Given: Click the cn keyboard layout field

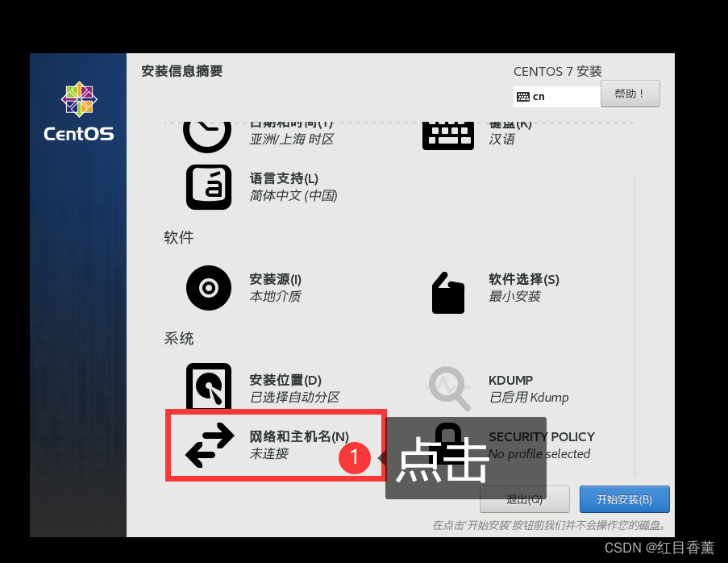Looking at the screenshot, I should (x=557, y=97).
